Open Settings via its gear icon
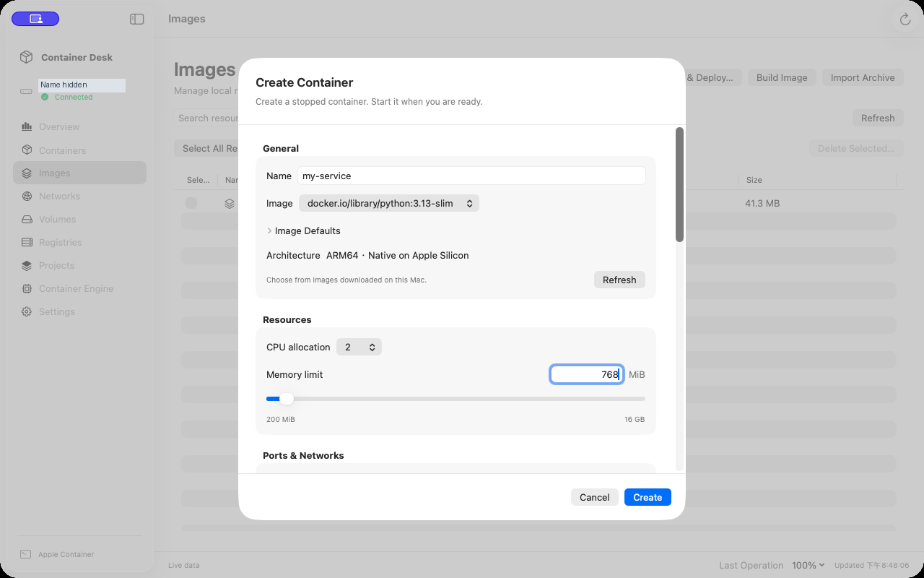Viewport: 924px width, 578px height. coord(27,312)
